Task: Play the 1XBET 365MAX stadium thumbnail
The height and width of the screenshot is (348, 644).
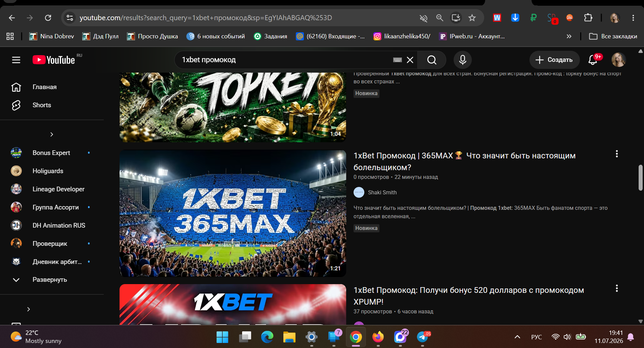Action: (233, 214)
